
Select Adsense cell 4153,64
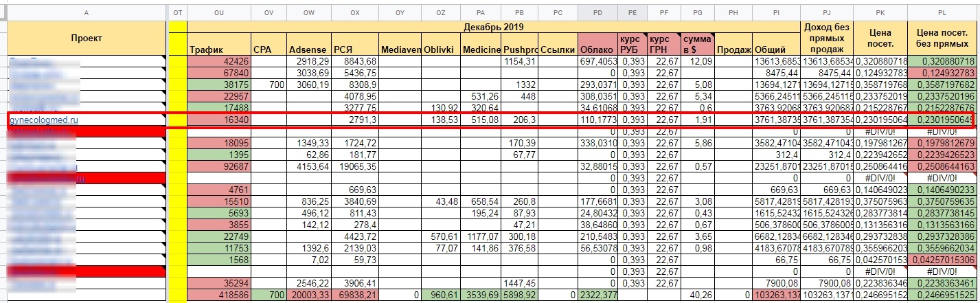pyautogui.click(x=308, y=167)
